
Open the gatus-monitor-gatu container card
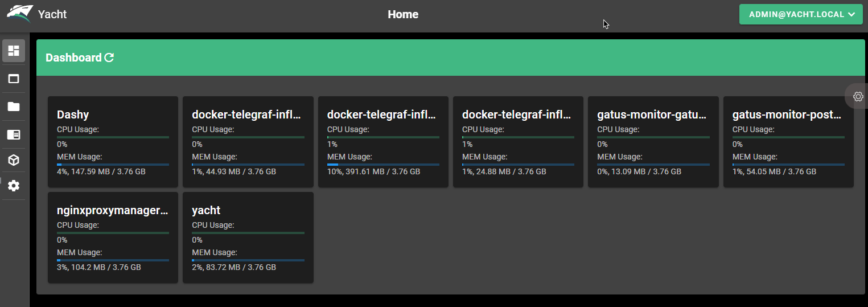click(653, 142)
